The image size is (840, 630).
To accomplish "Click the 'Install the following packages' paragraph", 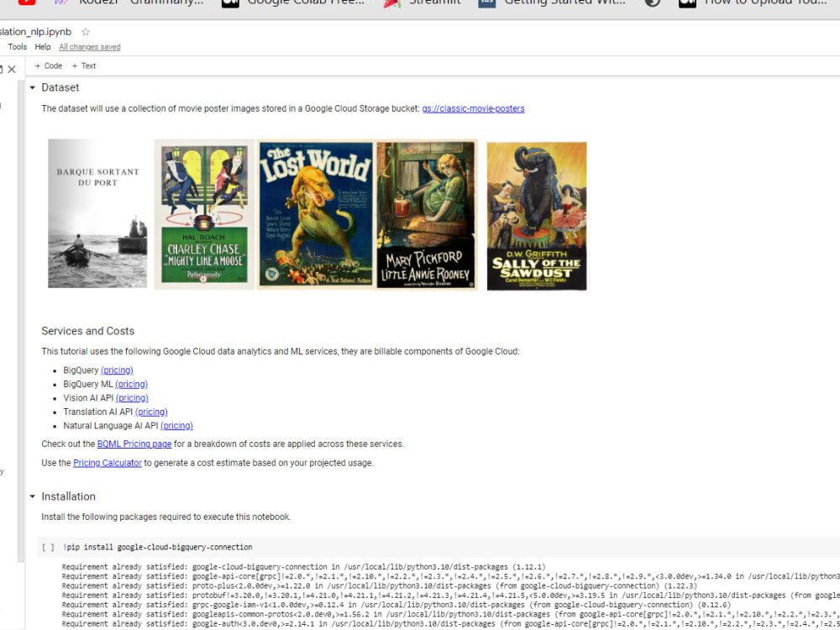I will coord(166,517).
